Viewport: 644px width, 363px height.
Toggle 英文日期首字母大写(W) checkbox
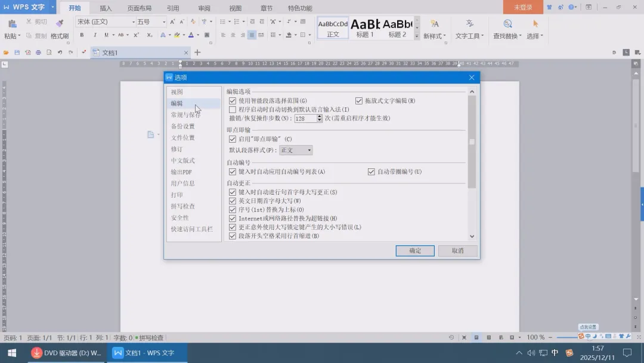(x=233, y=201)
